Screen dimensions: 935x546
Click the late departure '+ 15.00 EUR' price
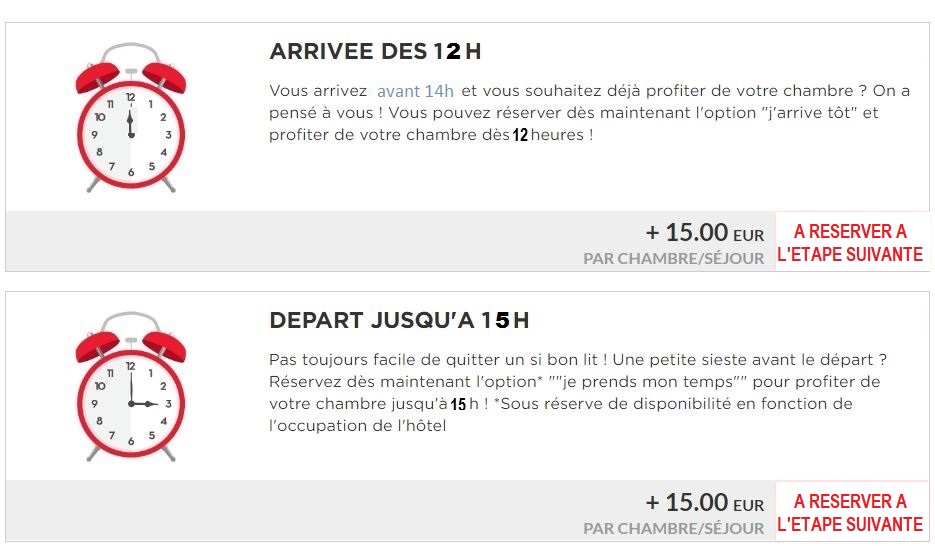(704, 502)
